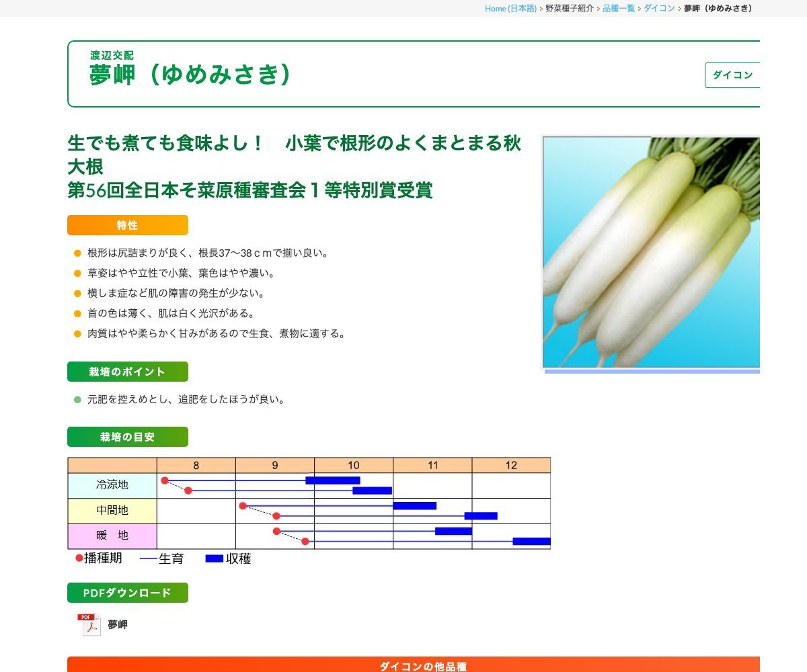Click the December harvest bar in the 暖地 row
The height and width of the screenshot is (672, 807).
[531, 541]
